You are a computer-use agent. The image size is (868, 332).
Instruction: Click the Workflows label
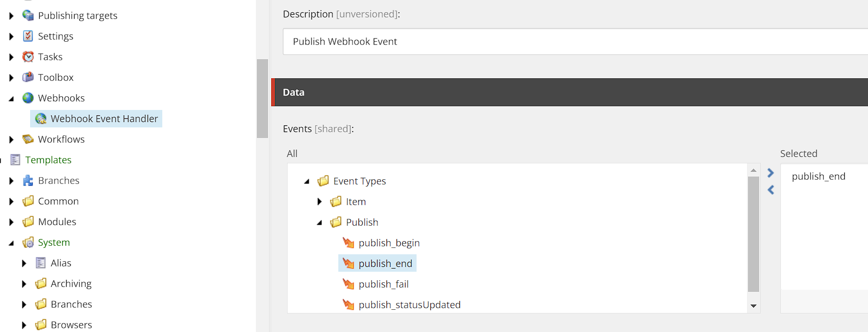[x=61, y=139]
